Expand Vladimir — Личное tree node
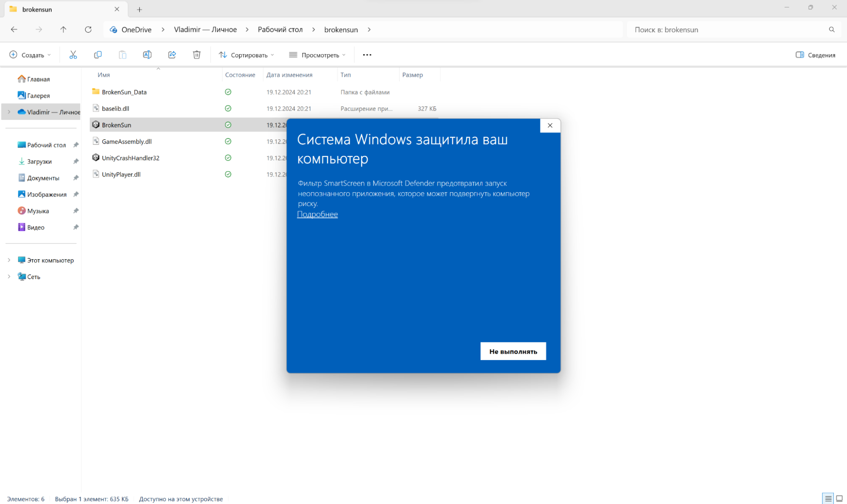The width and height of the screenshot is (847, 504). (9, 112)
